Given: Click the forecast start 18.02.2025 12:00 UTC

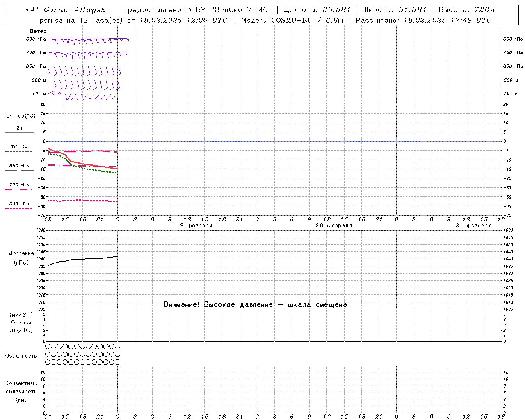Looking at the screenshot, I should [x=183, y=20].
